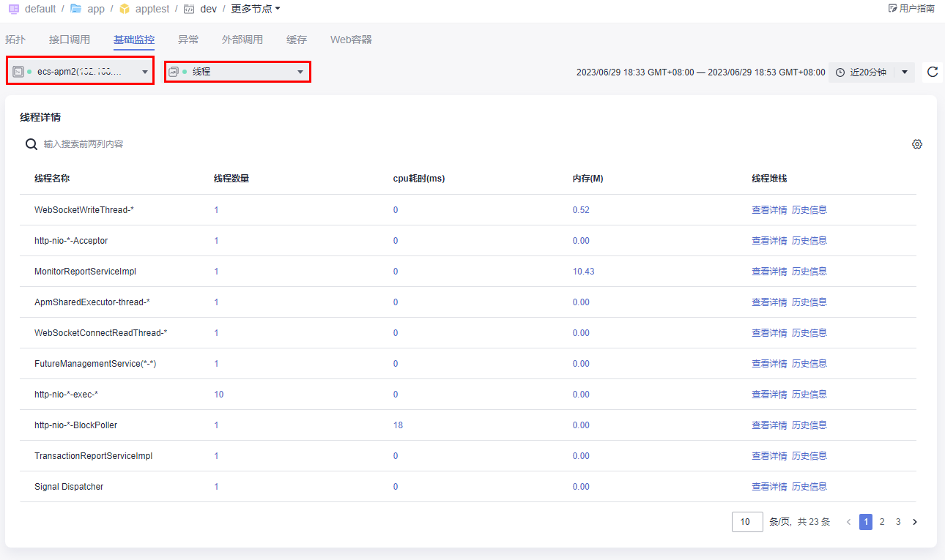This screenshot has height=560, width=945.
Task: Click the user guide icon at top right
Action: pyautogui.click(x=892, y=9)
